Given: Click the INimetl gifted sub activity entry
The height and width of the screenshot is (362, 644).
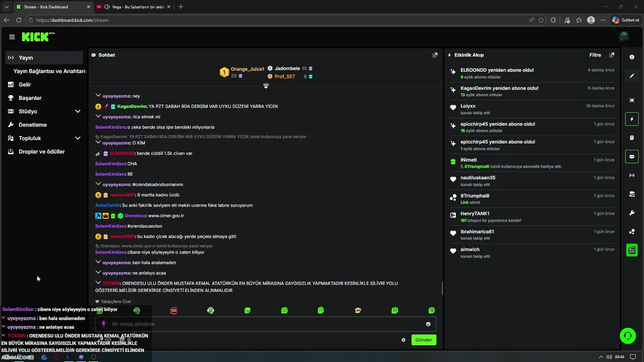Looking at the screenshot, I should tap(532, 163).
